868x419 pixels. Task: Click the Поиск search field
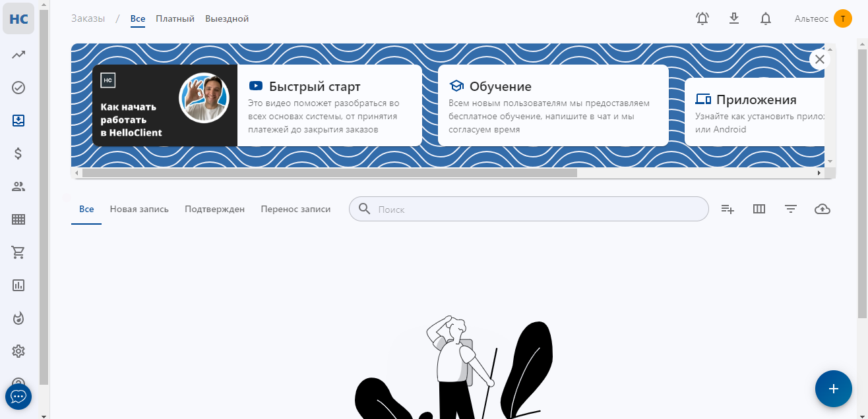528,209
